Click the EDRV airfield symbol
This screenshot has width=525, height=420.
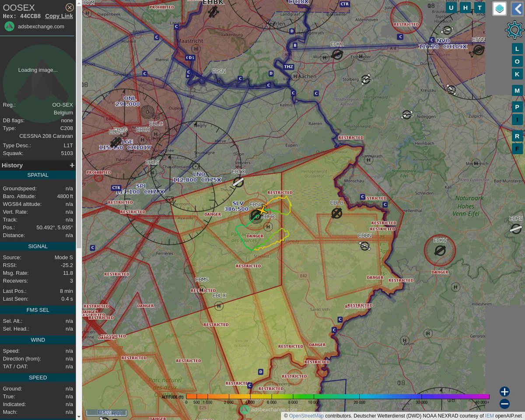516,229
